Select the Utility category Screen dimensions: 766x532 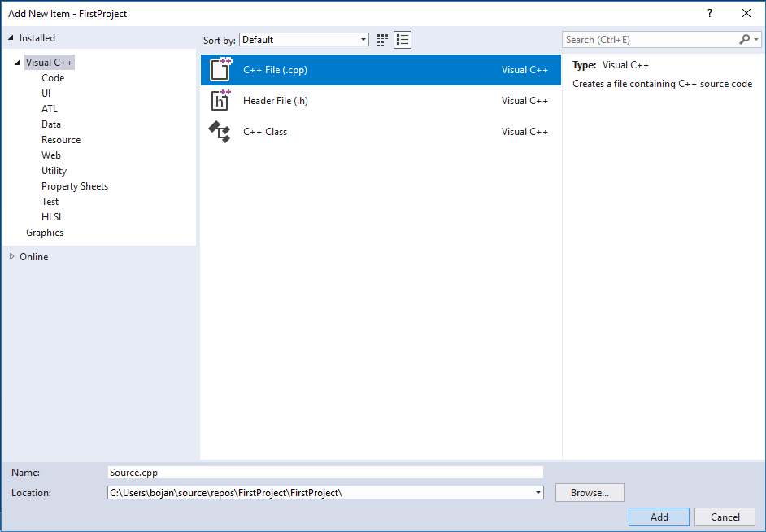(54, 171)
